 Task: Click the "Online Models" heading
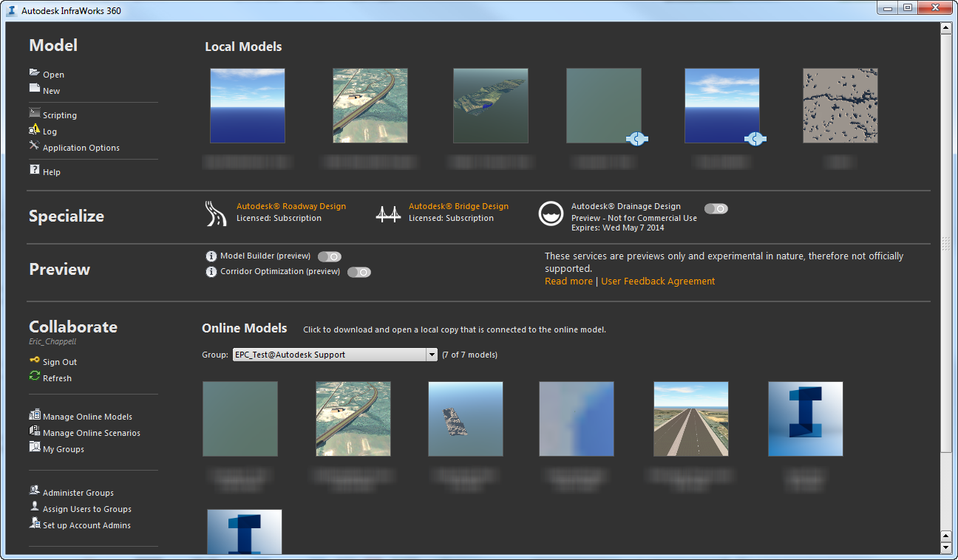[x=245, y=328]
